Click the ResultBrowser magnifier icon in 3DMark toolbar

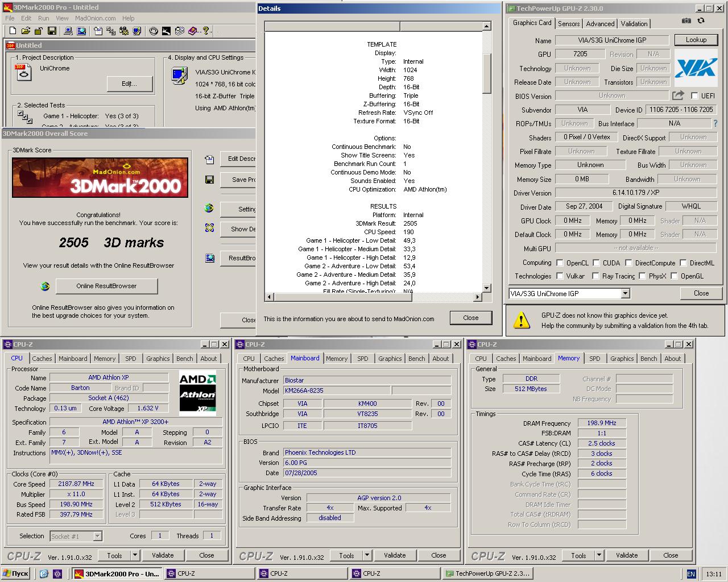click(x=81, y=31)
